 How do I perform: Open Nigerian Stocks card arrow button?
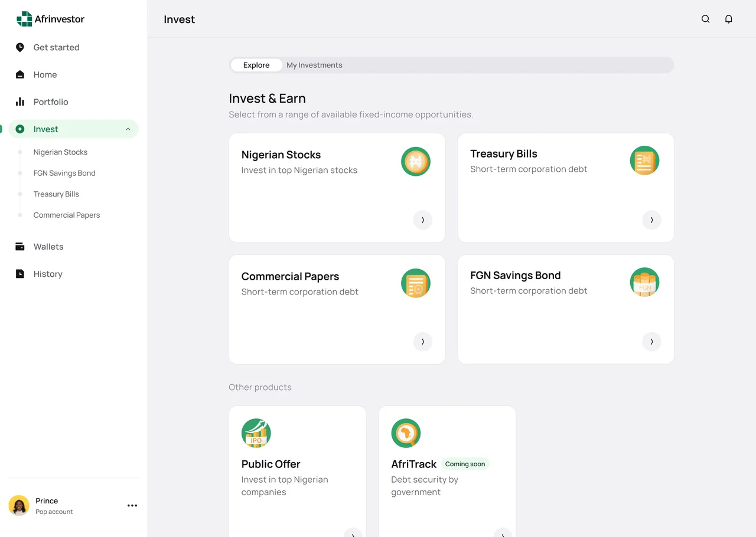tap(423, 220)
